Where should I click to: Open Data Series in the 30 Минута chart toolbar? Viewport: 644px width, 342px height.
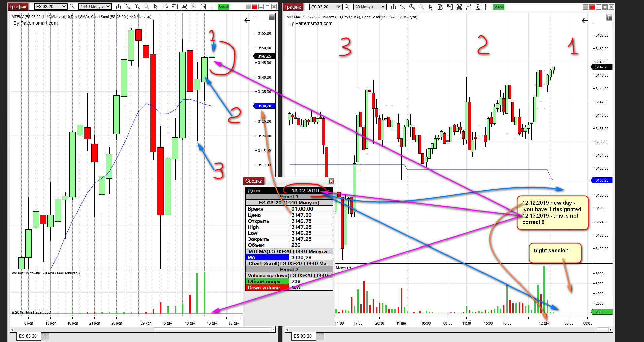coord(459,7)
